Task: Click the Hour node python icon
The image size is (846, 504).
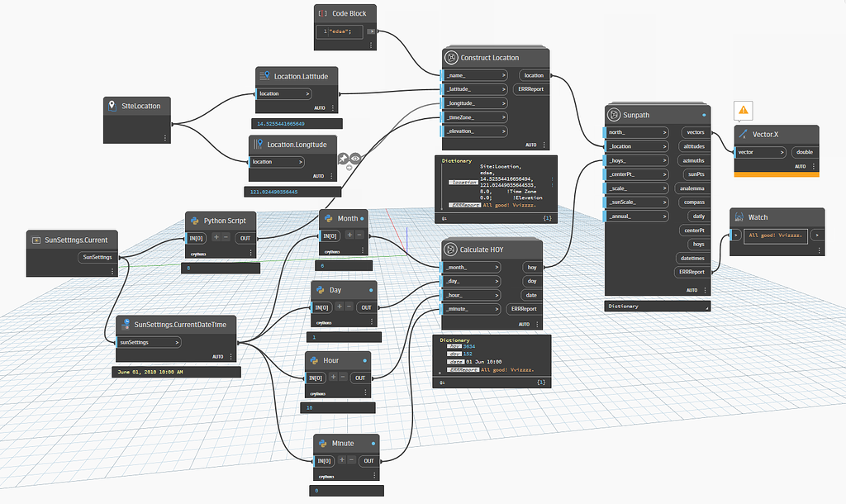Action: coord(314,360)
